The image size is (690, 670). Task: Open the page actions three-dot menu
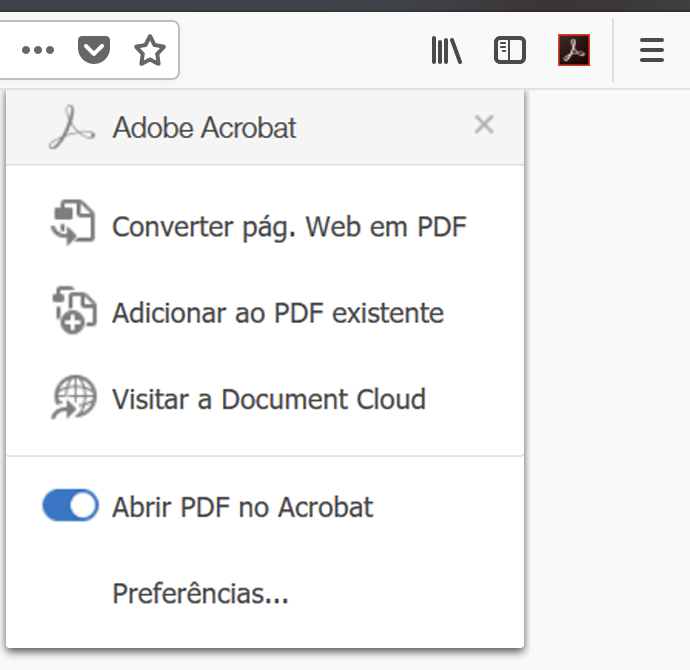tap(38, 50)
